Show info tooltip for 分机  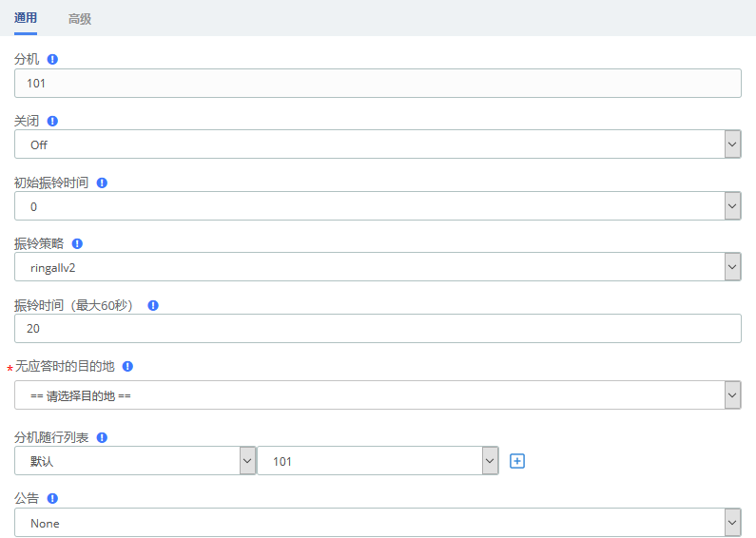pyautogui.click(x=52, y=59)
